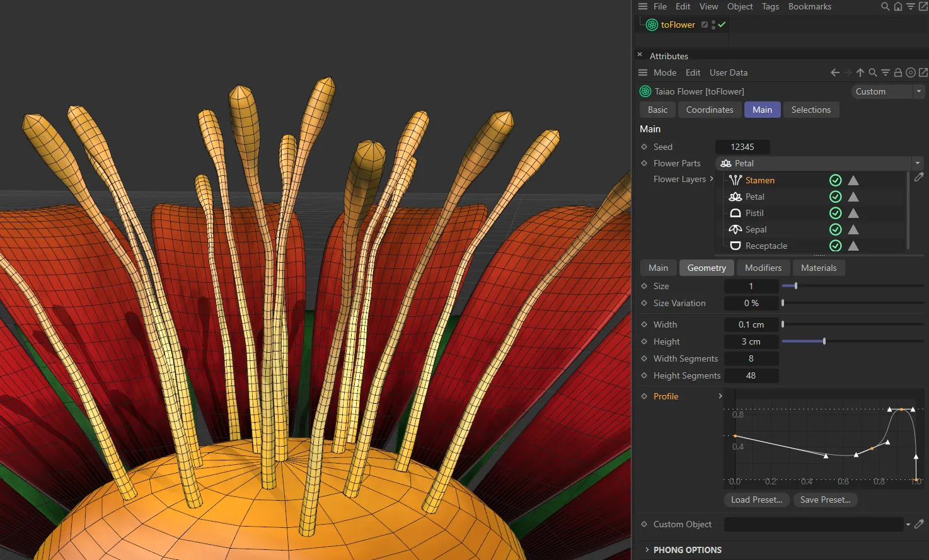
Task: Open the Petal flower parts dropdown
Action: click(x=918, y=163)
